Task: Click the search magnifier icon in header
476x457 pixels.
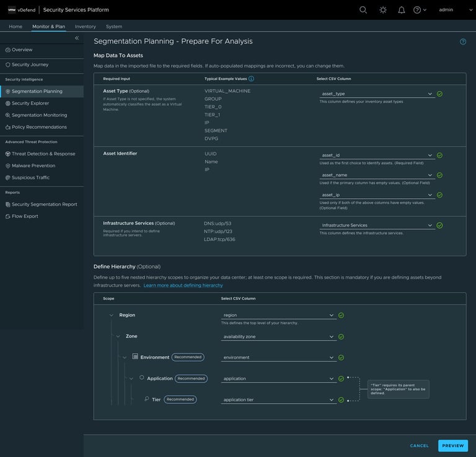Action: pos(363,10)
